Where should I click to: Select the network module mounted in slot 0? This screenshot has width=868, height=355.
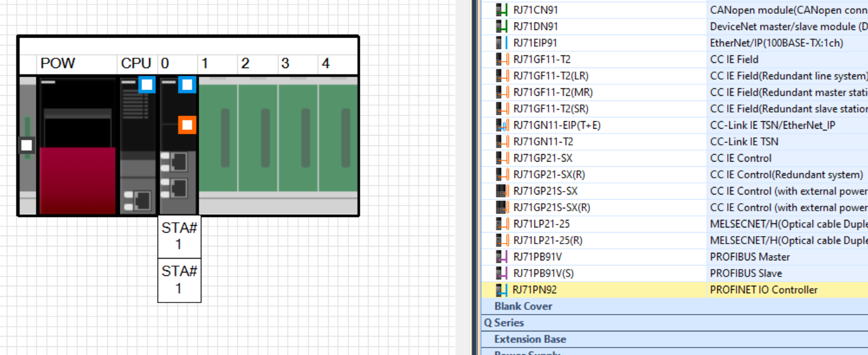coord(178,146)
